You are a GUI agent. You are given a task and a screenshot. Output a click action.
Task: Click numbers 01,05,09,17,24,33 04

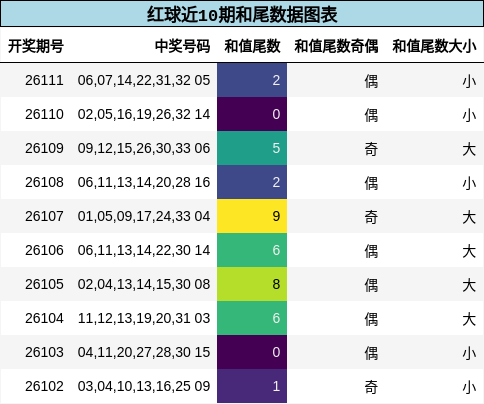click(x=144, y=216)
